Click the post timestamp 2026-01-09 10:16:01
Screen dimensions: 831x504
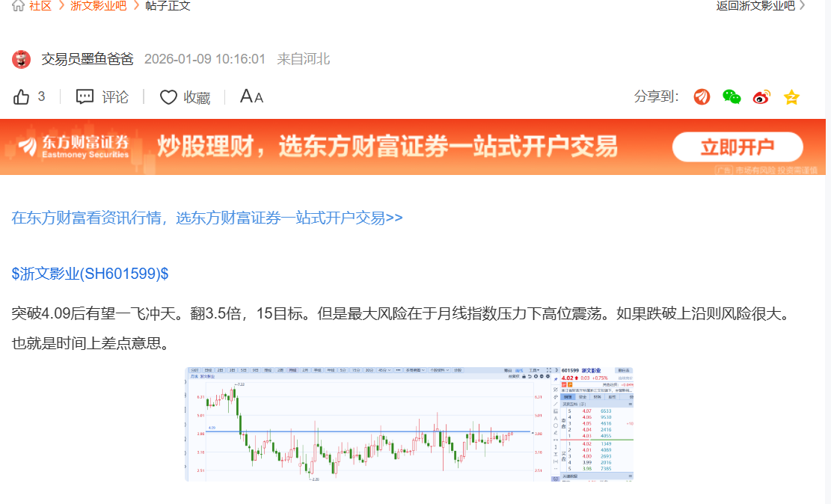click(x=204, y=59)
